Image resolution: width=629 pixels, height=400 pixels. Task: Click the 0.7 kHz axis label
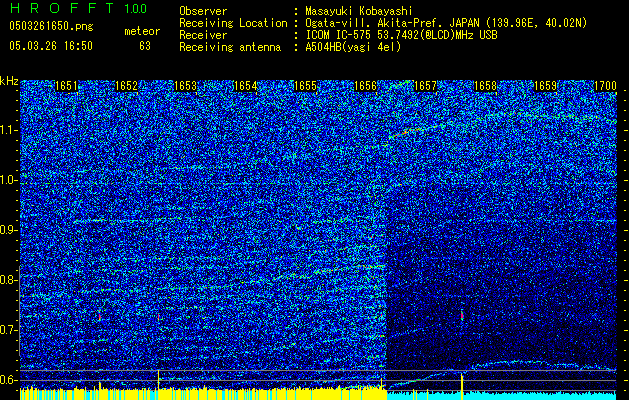8,330
